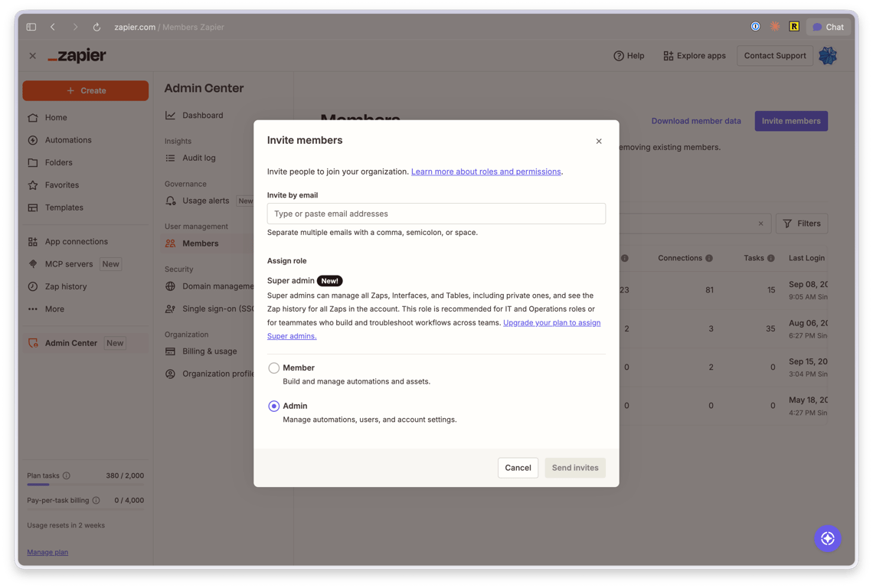The height and width of the screenshot is (588, 873).
Task: Click the orange Create button
Action: point(85,91)
